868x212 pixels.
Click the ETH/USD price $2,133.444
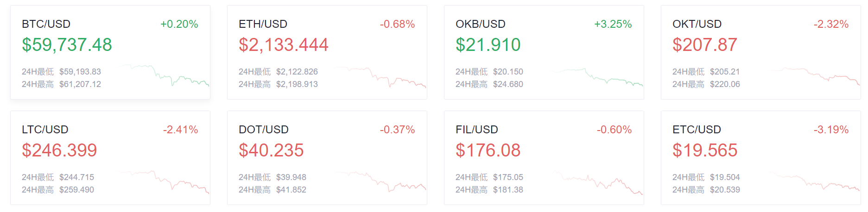coord(284,45)
